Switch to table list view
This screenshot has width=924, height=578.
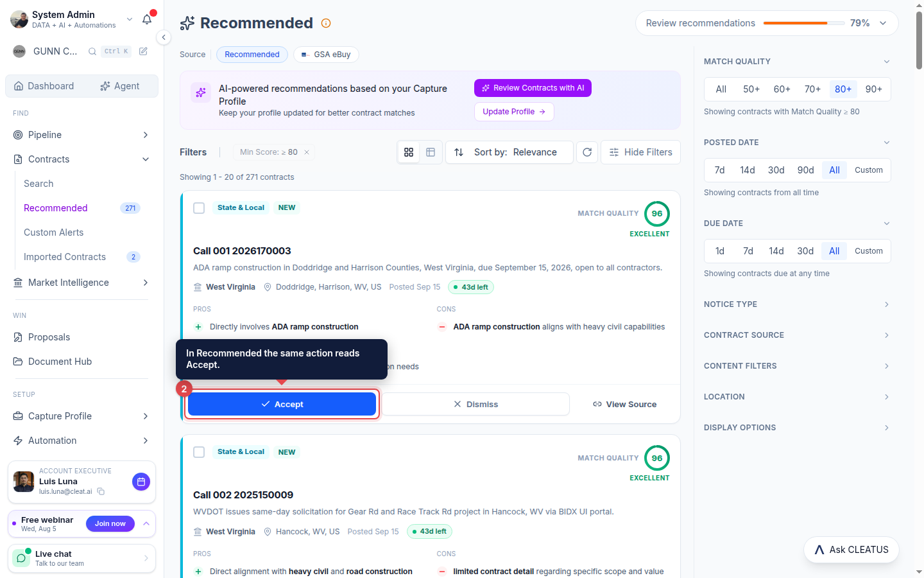[431, 152]
